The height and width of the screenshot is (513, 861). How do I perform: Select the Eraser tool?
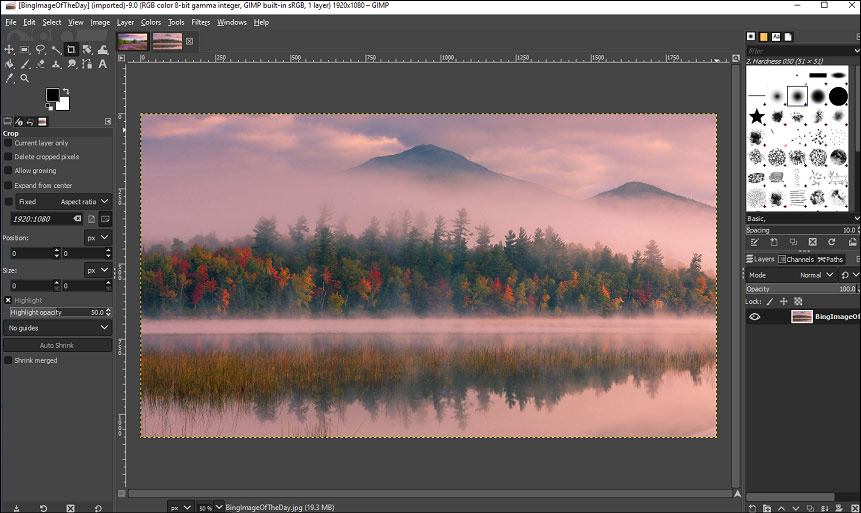click(x=40, y=64)
